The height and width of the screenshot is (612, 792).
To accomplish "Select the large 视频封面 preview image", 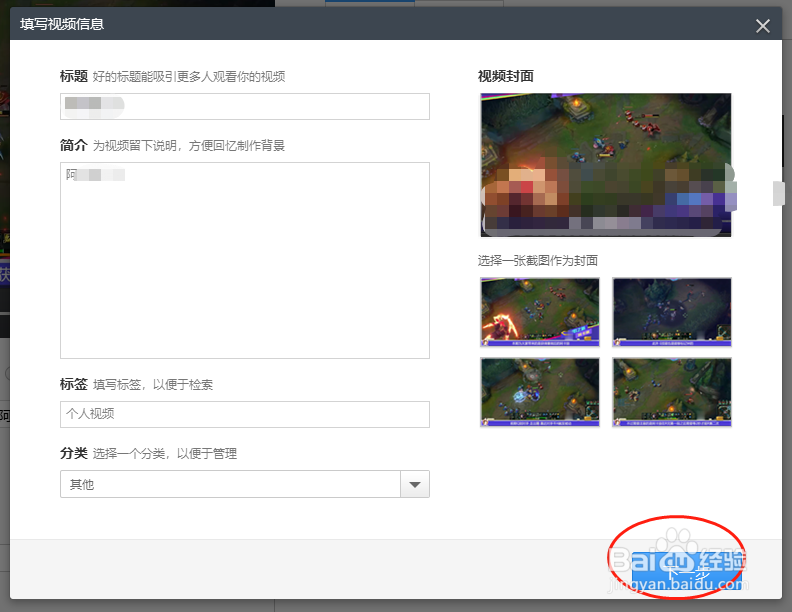I will tap(606, 165).
